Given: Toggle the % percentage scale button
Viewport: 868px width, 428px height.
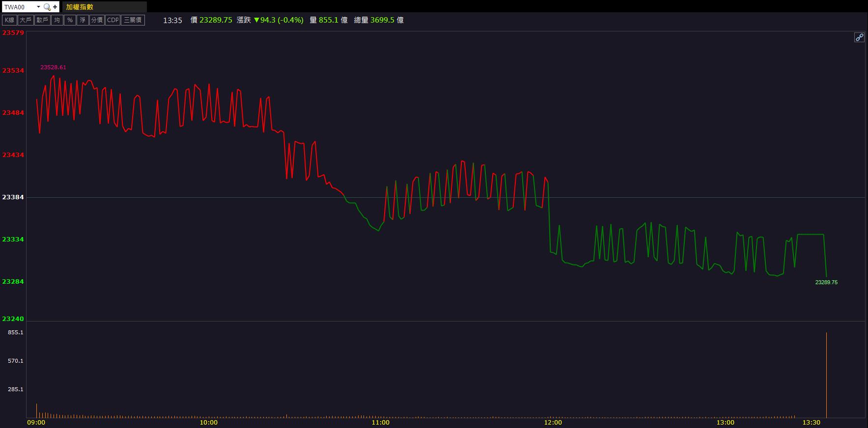Looking at the screenshot, I should (70, 20).
